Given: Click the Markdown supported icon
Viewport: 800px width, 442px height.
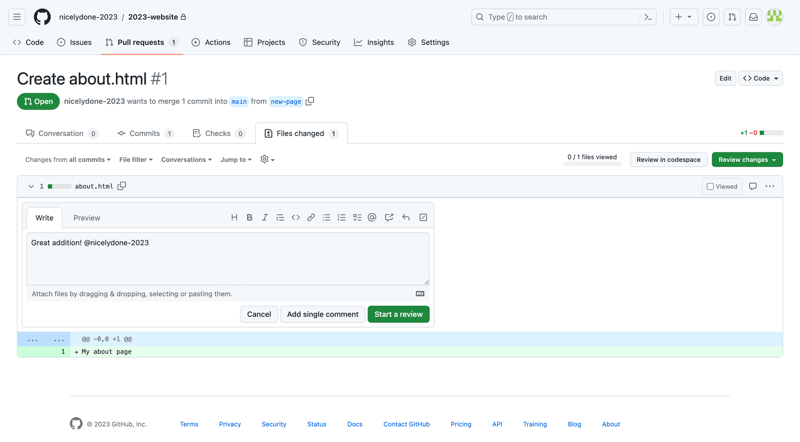Looking at the screenshot, I should click(x=420, y=293).
